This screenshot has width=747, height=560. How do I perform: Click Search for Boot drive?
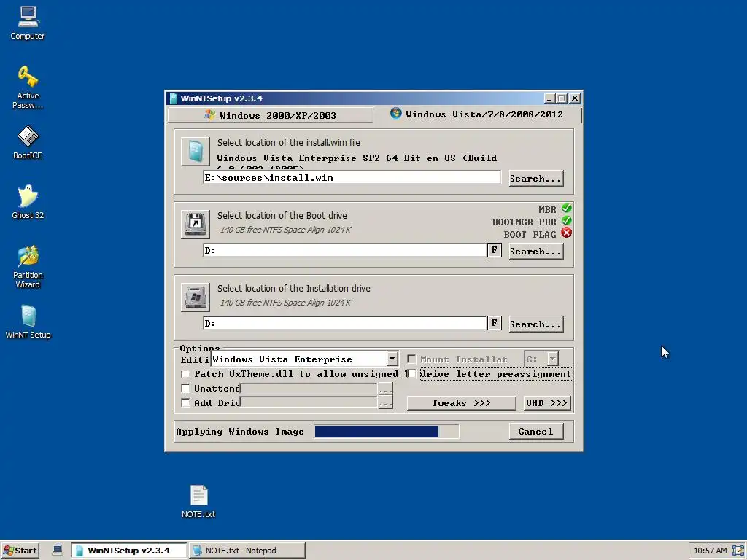536,252
